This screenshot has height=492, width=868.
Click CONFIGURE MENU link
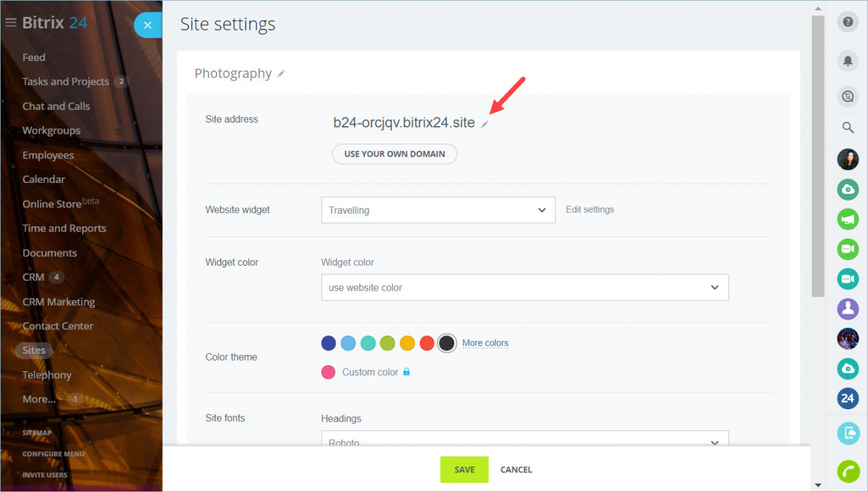54,454
